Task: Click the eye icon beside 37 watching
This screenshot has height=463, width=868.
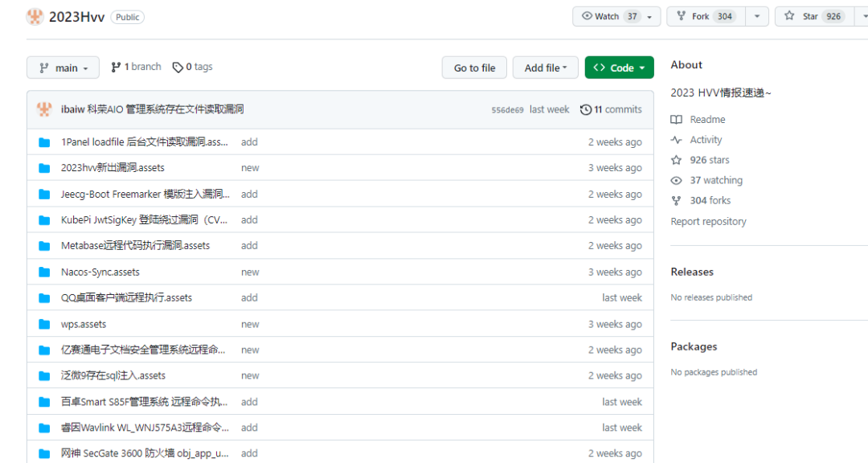Action: tap(677, 181)
